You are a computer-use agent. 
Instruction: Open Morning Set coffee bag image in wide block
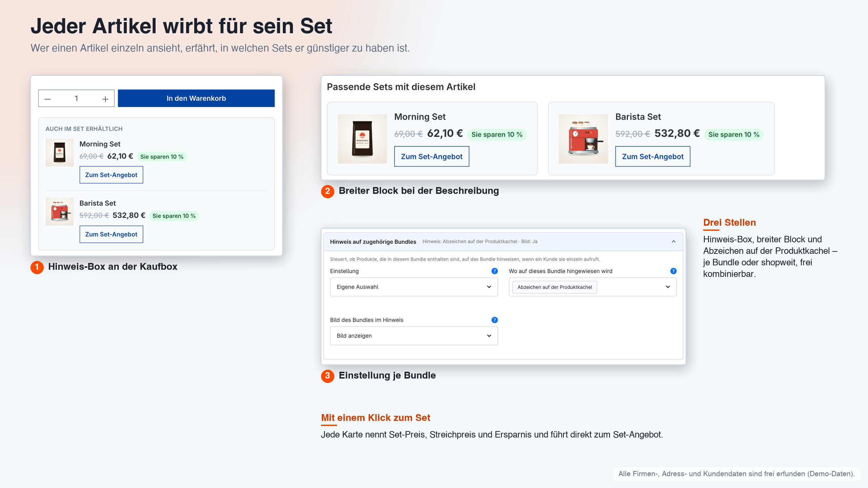[362, 139]
